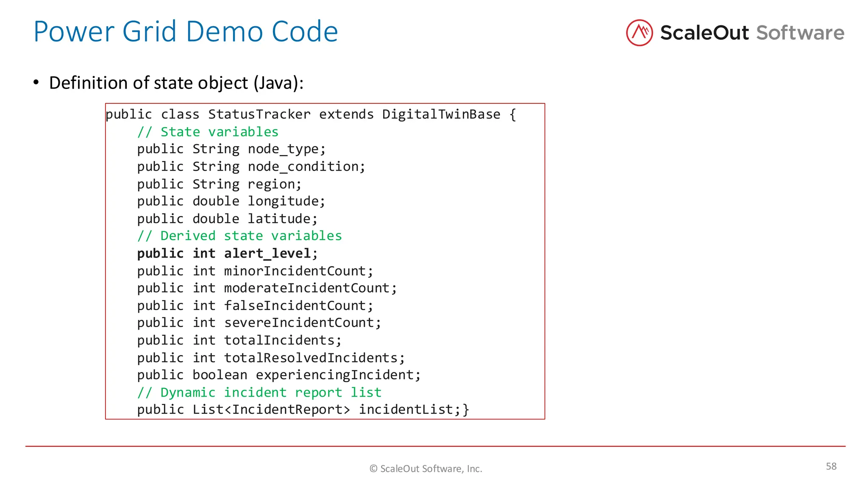Select the line "public int minorIncidentCount;"
Screen dimensions: 868x488
[x=255, y=271]
